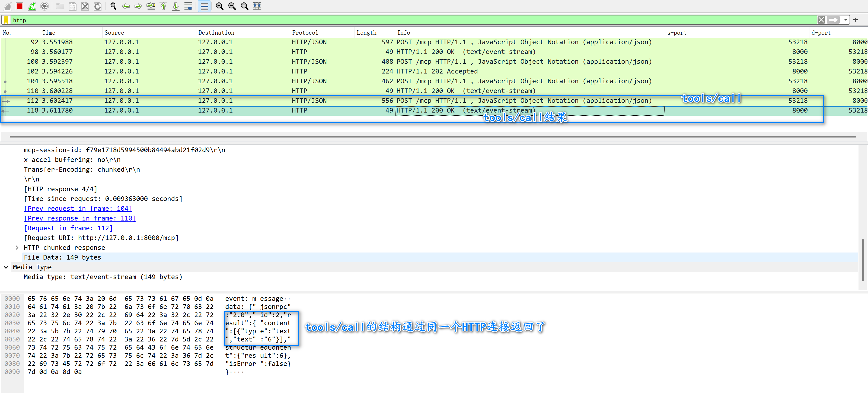
Task: Select Request URI line in details
Action: click(x=101, y=238)
